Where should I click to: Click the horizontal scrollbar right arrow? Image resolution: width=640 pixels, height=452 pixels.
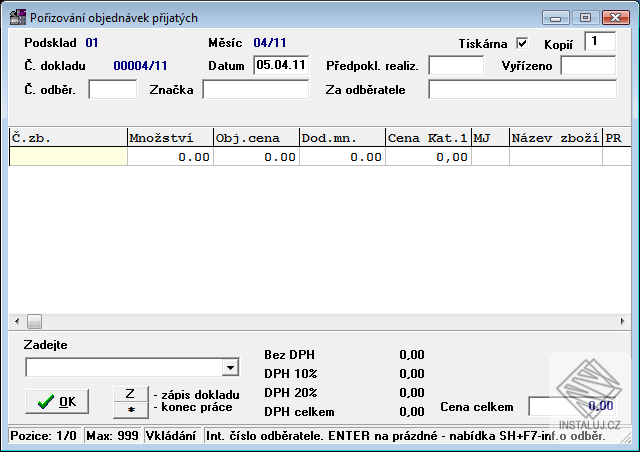click(x=622, y=322)
